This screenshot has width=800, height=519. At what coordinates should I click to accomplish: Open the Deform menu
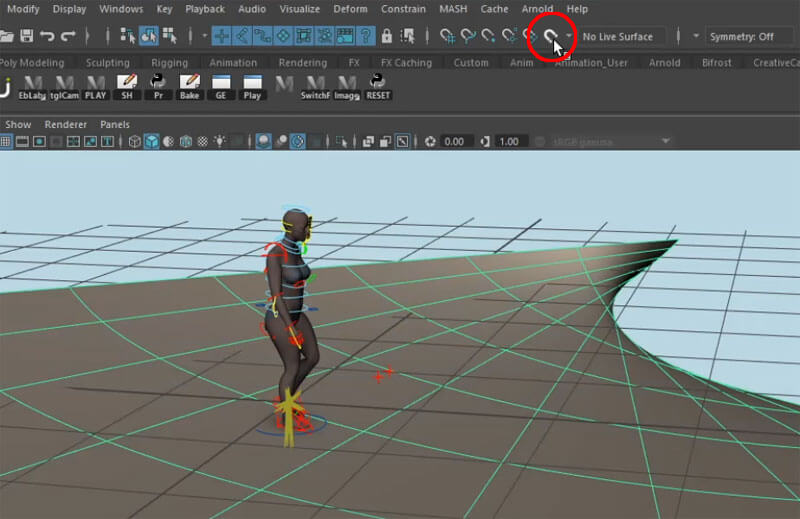[350, 9]
